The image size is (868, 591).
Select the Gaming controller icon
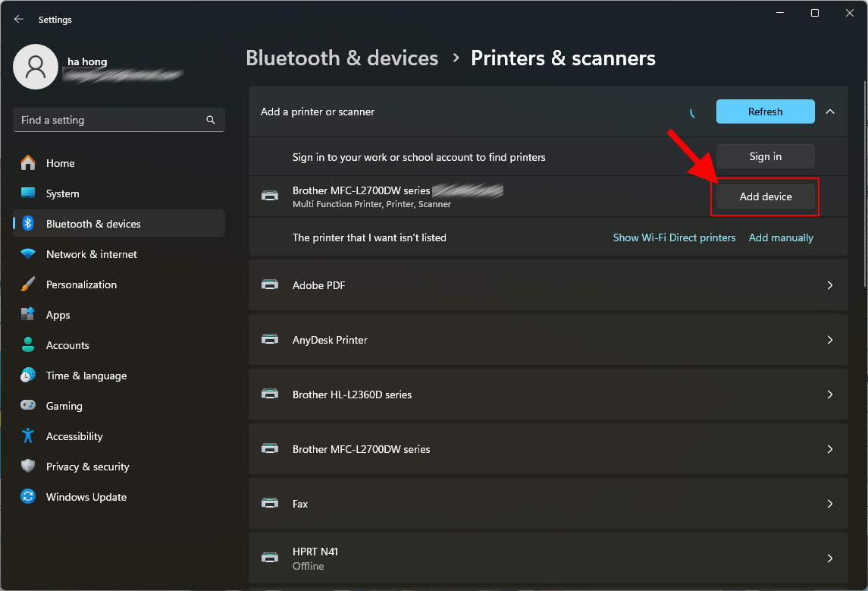tap(28, 406)
